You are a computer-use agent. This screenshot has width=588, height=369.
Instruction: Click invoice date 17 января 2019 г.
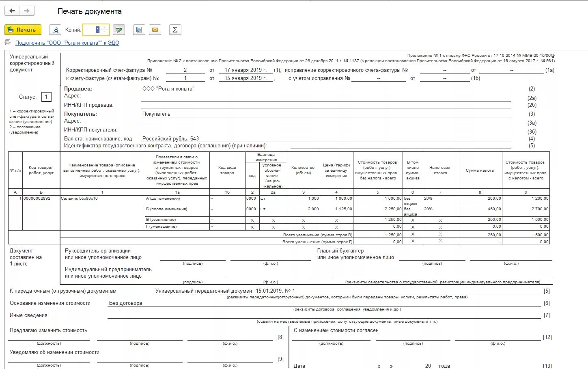pyautogui.click(x=246, y=70)
